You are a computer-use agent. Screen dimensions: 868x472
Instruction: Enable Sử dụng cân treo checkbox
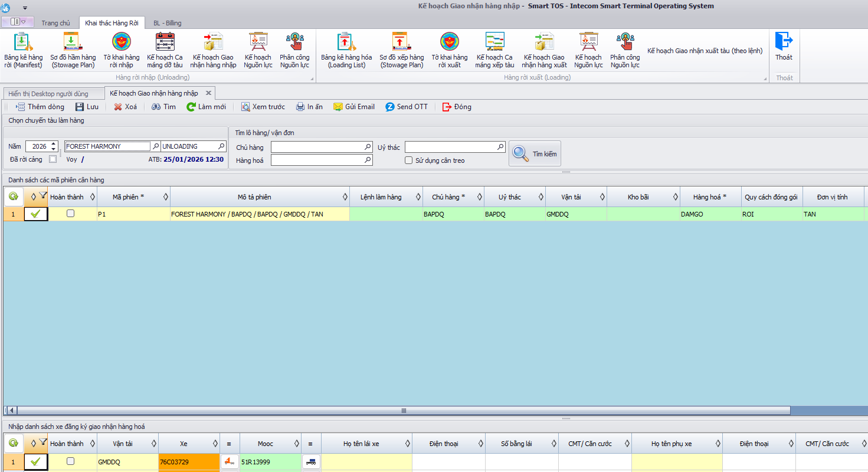(x=408, y=160)
